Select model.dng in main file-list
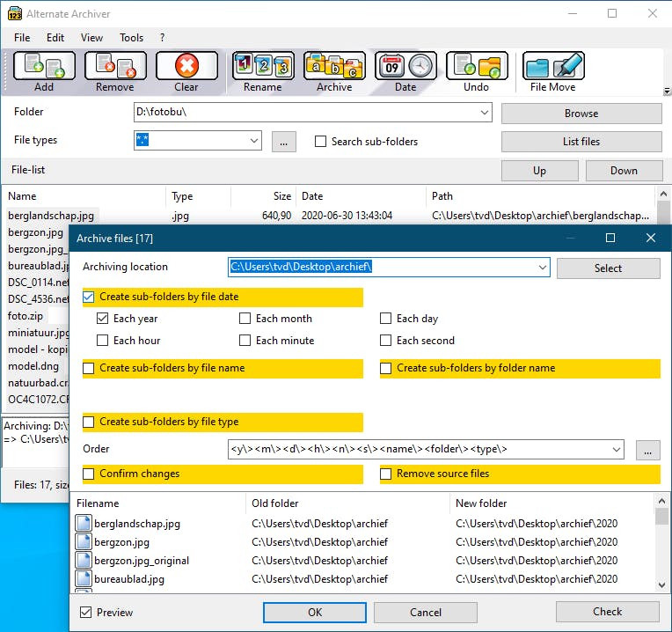 33,366
